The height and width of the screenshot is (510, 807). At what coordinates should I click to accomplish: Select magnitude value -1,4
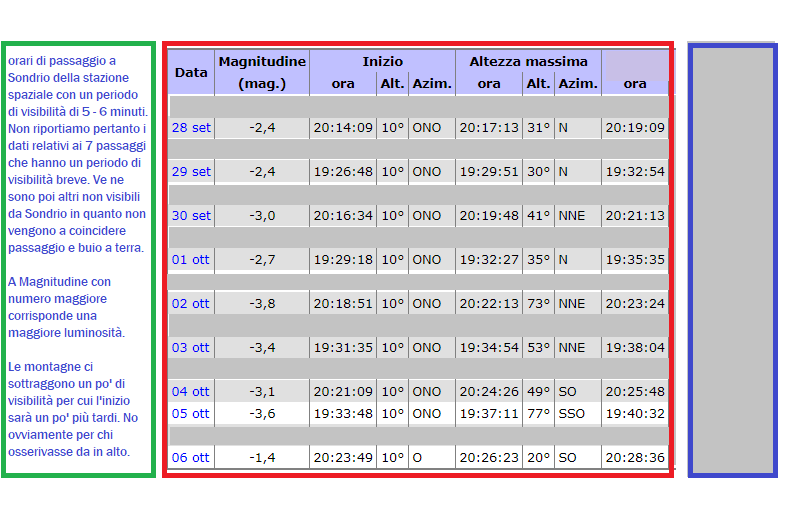262,458
